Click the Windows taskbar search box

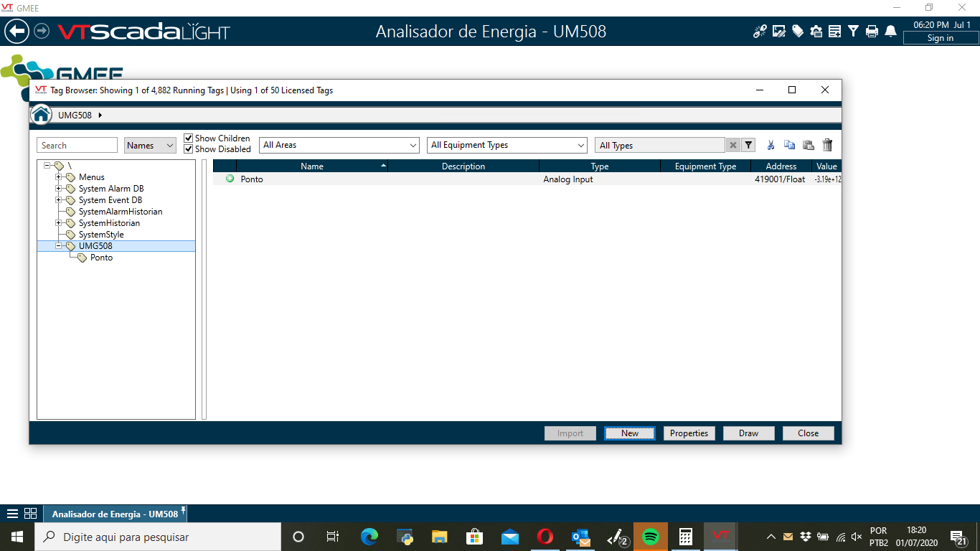coord(157,537)
